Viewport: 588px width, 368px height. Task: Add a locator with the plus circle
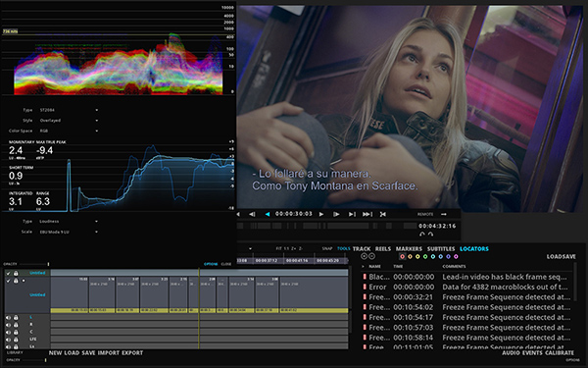tap(364, 256)
